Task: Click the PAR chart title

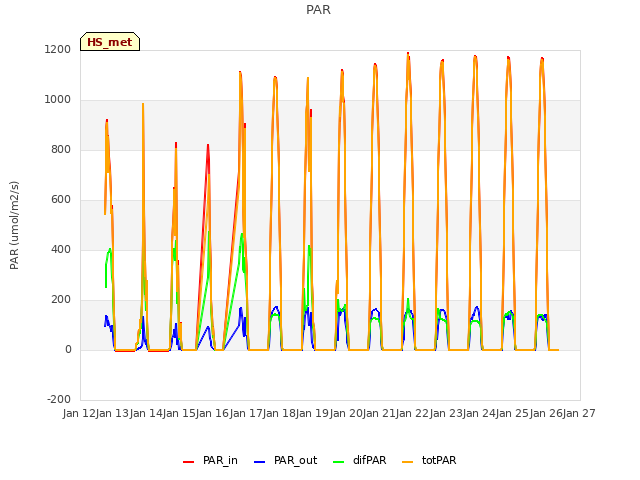Action: pos(318,10)
